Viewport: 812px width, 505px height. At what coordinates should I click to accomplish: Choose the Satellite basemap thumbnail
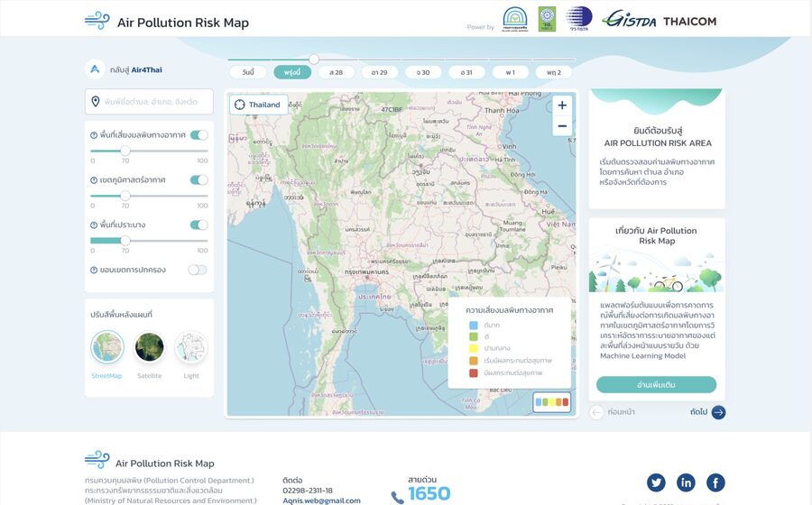click(x=149, y=346)
